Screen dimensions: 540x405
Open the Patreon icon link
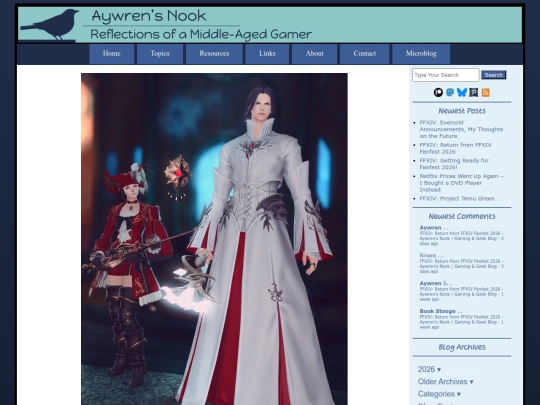tap(438, 92)
